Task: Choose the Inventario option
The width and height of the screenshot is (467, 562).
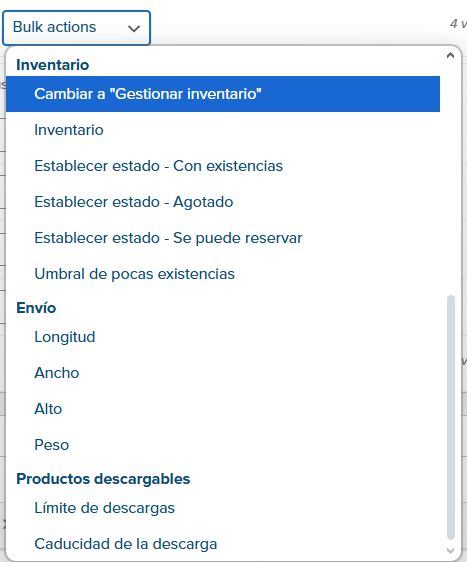Action: 223,130
